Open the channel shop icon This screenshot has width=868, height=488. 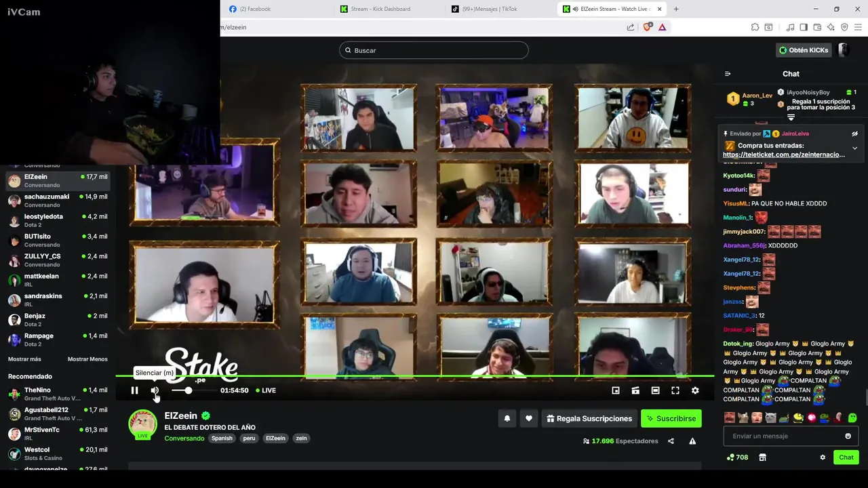pos(762,457)
